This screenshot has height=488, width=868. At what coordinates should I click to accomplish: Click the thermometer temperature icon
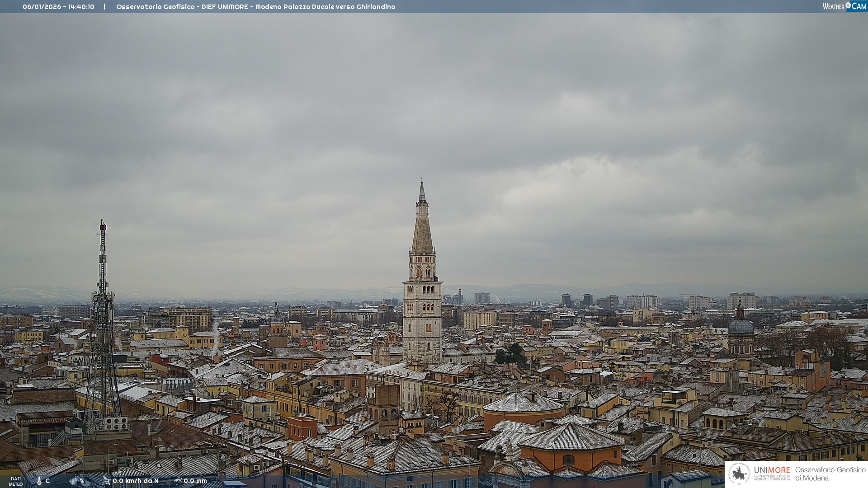(39, 481)
